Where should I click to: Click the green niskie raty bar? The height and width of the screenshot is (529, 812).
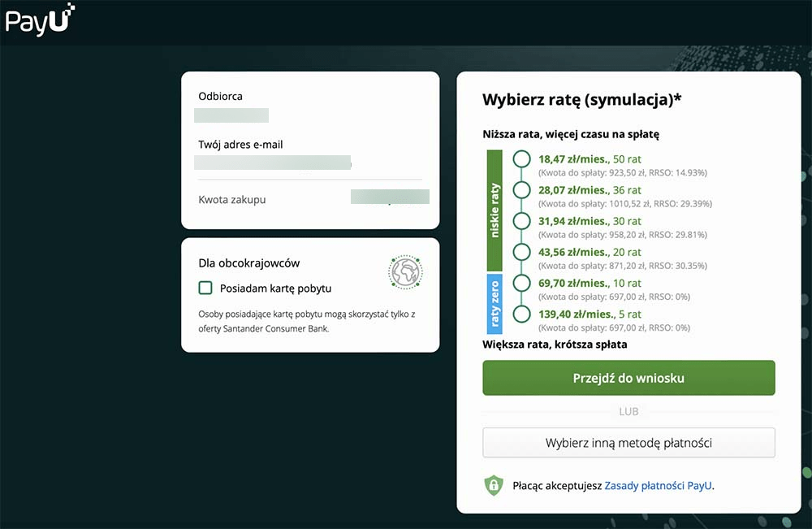(495, 210)
